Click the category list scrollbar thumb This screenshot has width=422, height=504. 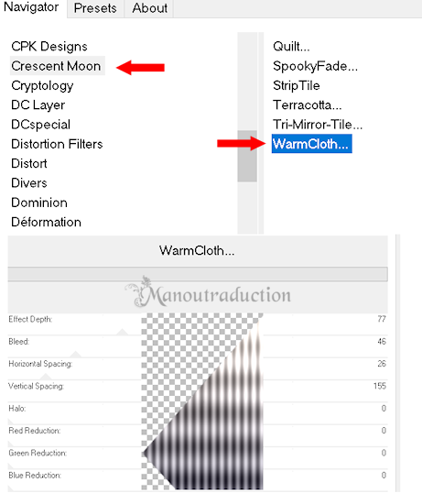coord(247,156)
